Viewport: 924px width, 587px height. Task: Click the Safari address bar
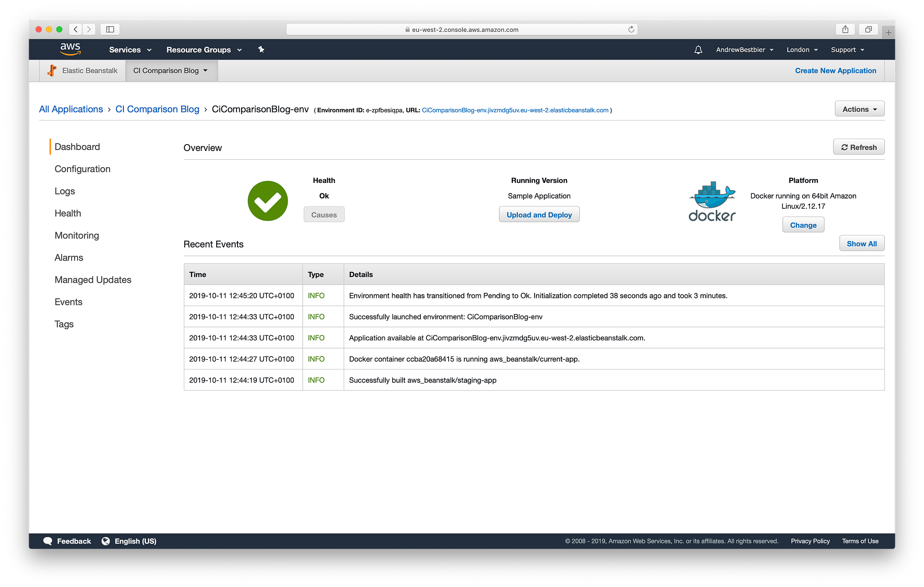click(462, 30)
